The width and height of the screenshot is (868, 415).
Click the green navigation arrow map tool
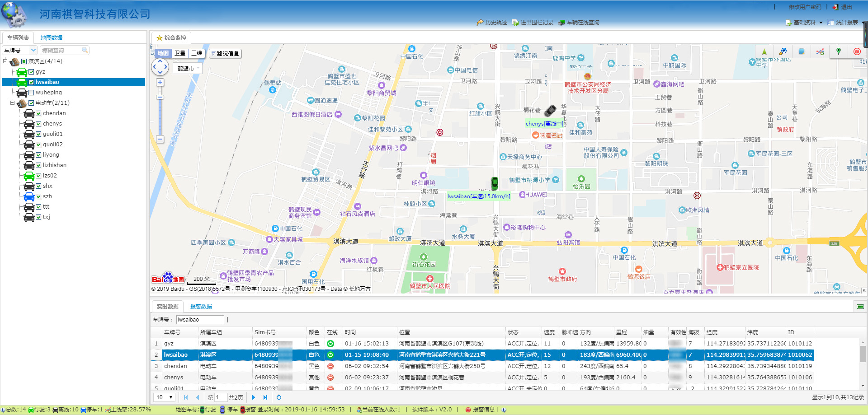764,51
